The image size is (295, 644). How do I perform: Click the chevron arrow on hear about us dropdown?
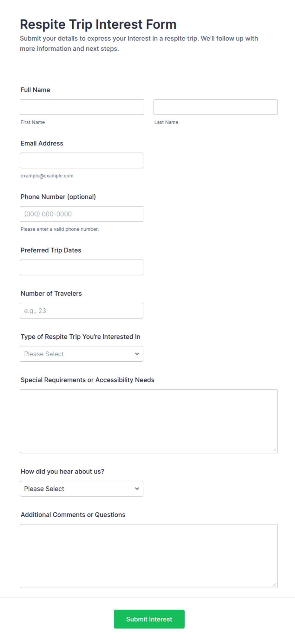[137, 489]
